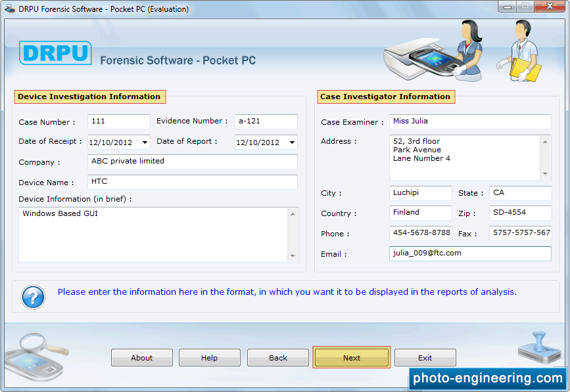Click Case Investigator Information header
The image size is (570, 392).
point(385,97)
